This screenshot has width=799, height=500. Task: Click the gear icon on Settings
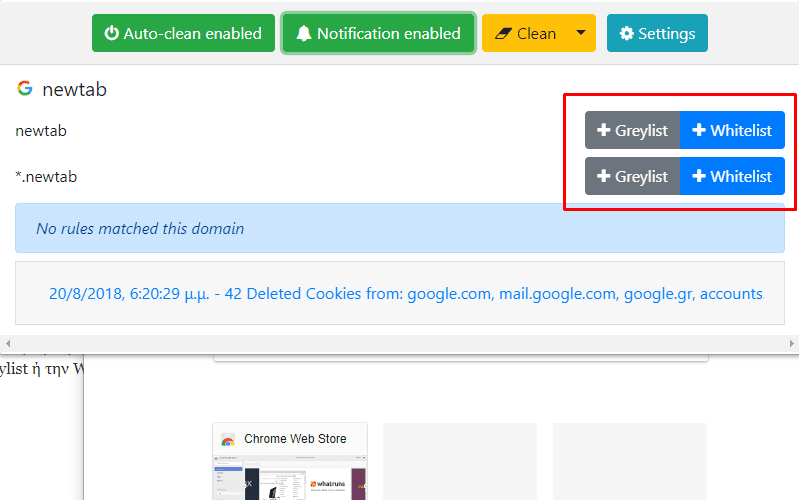[x=626, y=34]
